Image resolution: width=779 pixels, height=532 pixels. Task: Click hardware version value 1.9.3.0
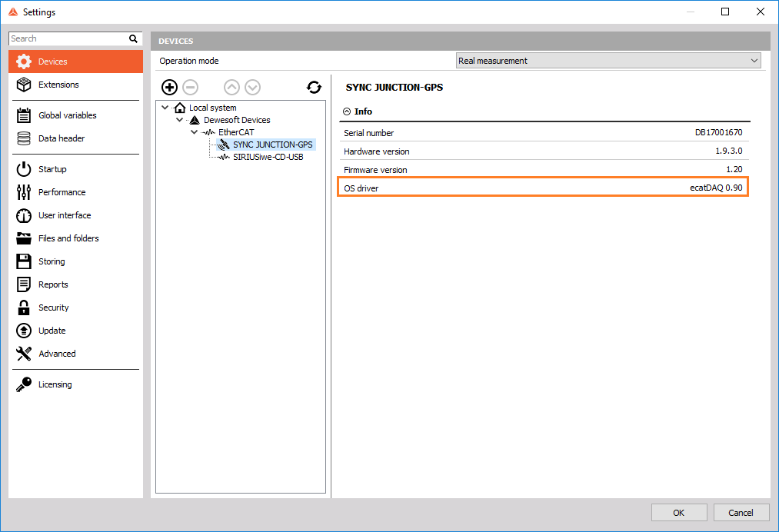729,151
